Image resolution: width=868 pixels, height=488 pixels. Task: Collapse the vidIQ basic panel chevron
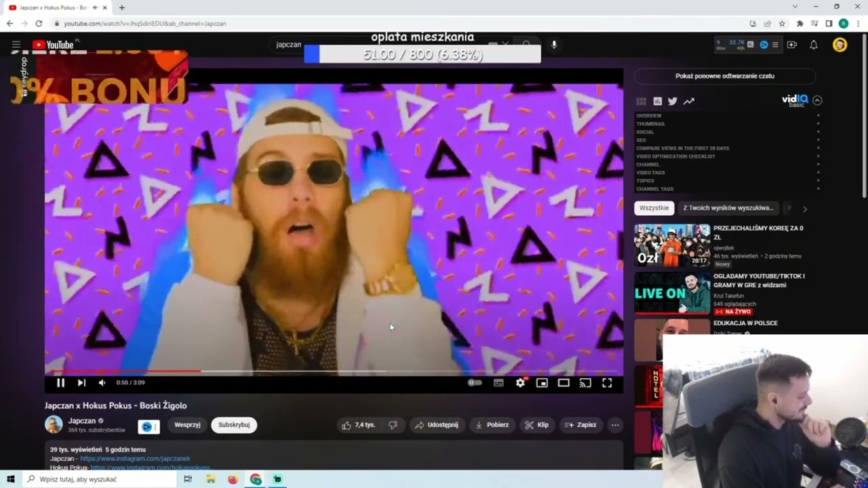click(817, 100)
